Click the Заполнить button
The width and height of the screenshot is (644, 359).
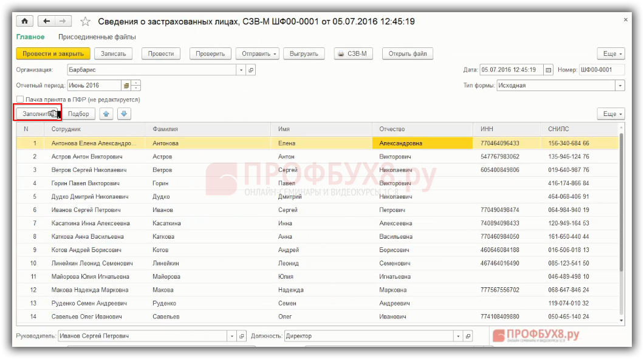(36, 114)
